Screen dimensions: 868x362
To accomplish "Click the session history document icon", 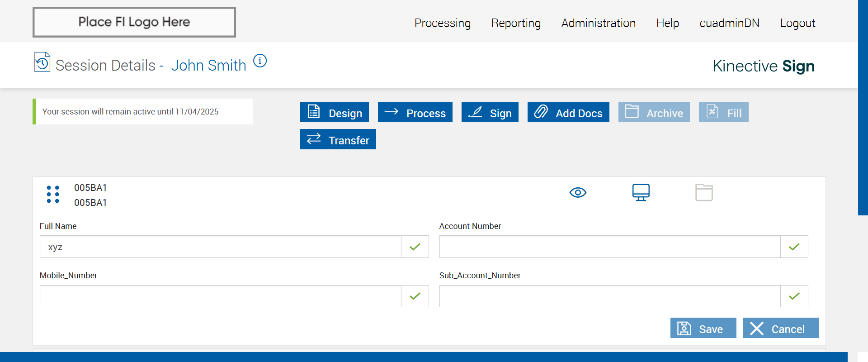I will tap(42, 62).
